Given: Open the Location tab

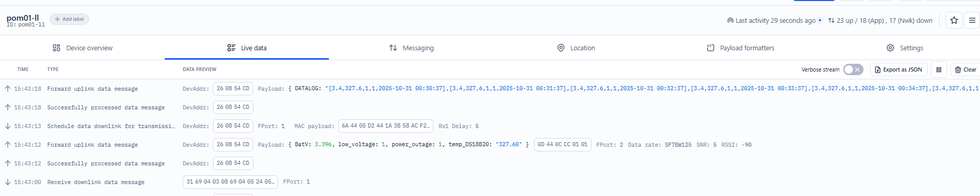Looking at the screenshot, I should (x=575, y=48).
